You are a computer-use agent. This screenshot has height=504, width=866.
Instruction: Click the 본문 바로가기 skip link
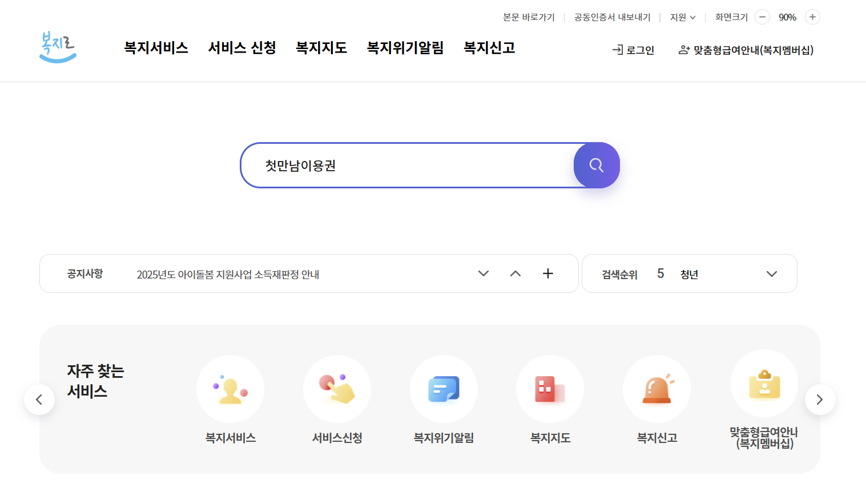pos(528,17)
